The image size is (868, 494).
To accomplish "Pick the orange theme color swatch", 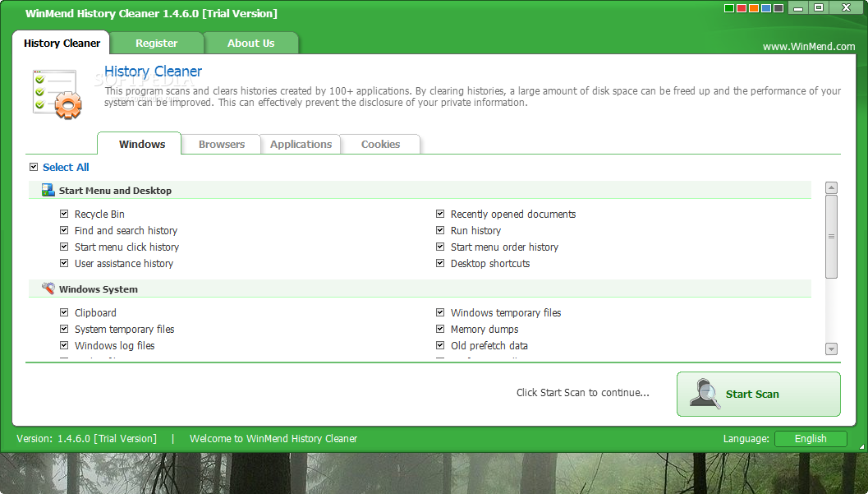I will [753, 8].
